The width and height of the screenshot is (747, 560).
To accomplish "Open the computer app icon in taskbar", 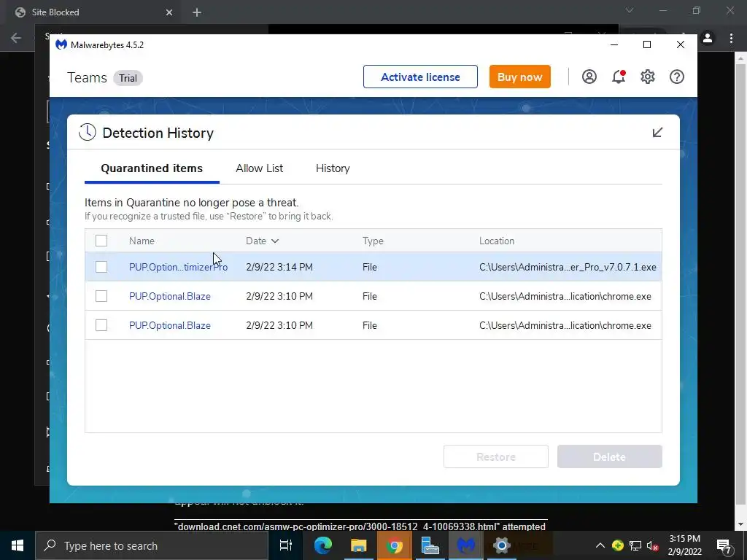I will pyautogui.click(x=430, y=545).
